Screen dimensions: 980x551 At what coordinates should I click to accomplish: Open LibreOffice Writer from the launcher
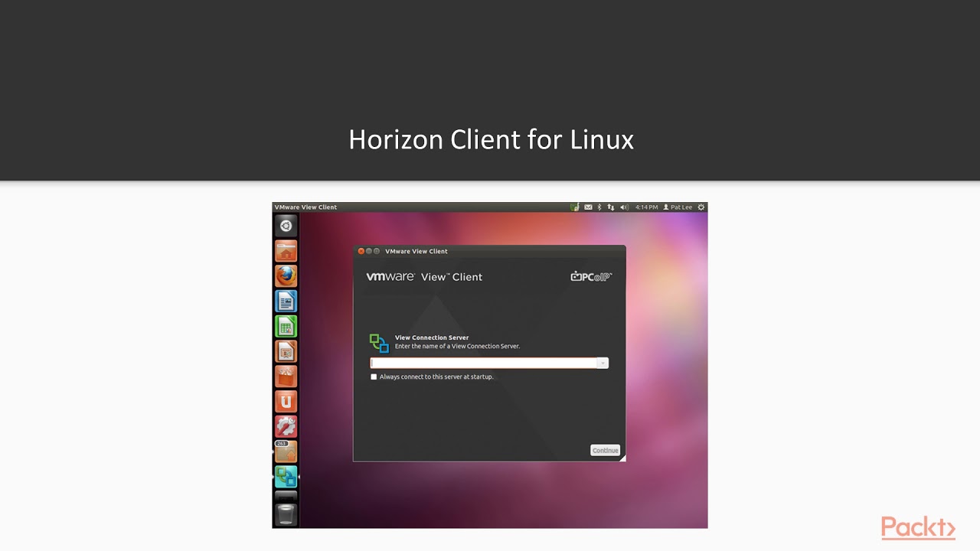click(286, 302)
